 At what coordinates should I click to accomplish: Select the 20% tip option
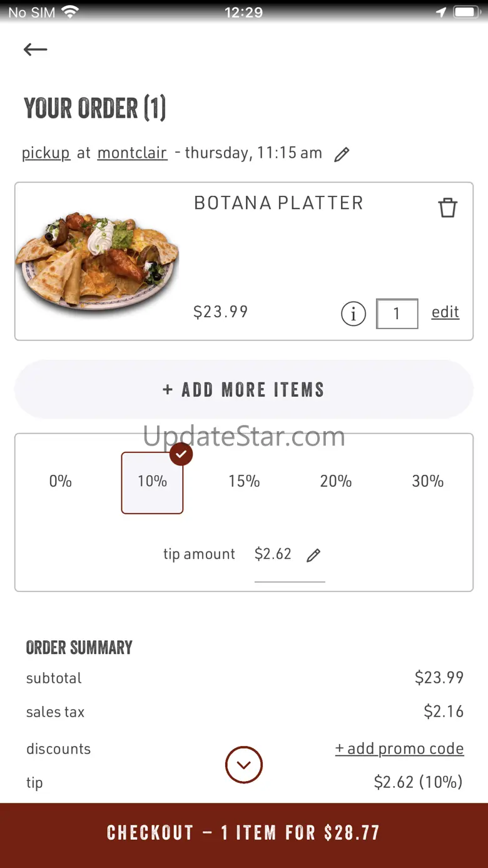pyautogui.click(x=336, y=481)
